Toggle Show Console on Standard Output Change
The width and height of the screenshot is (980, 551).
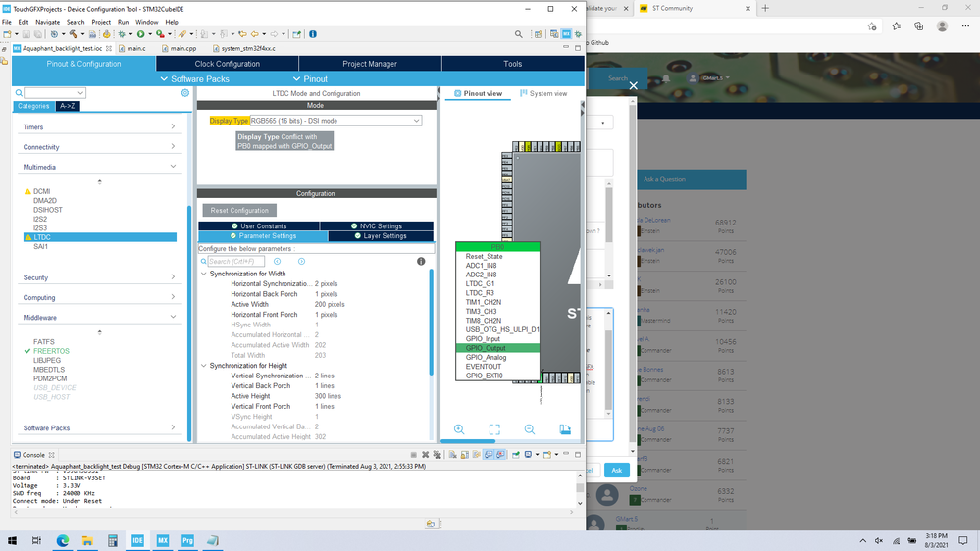(x=489, y=455)
